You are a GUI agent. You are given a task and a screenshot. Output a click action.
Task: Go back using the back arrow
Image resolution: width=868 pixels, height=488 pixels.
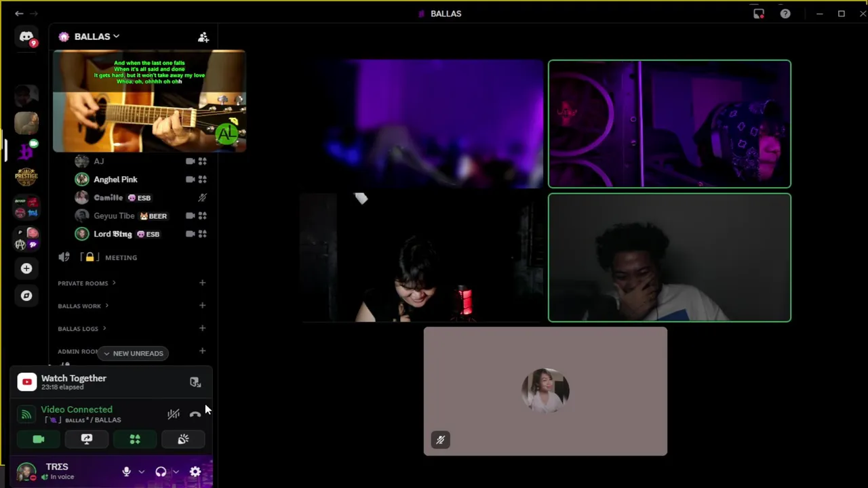pos(19,14)
